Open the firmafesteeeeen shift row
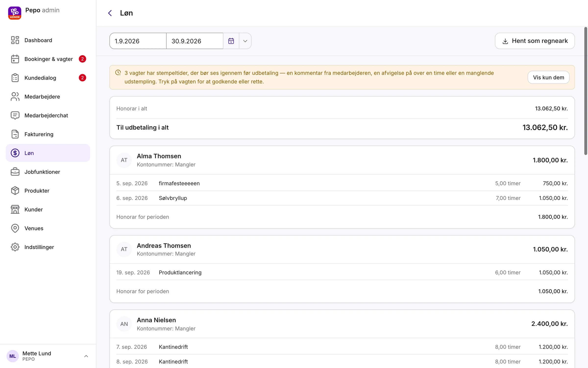This screenshot has height=368, width=588. click(342, 183)
